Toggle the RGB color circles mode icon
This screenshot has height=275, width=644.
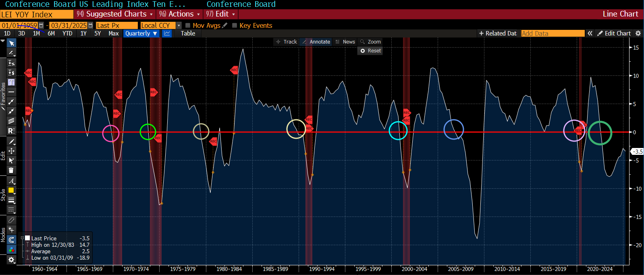coord(11,250)
